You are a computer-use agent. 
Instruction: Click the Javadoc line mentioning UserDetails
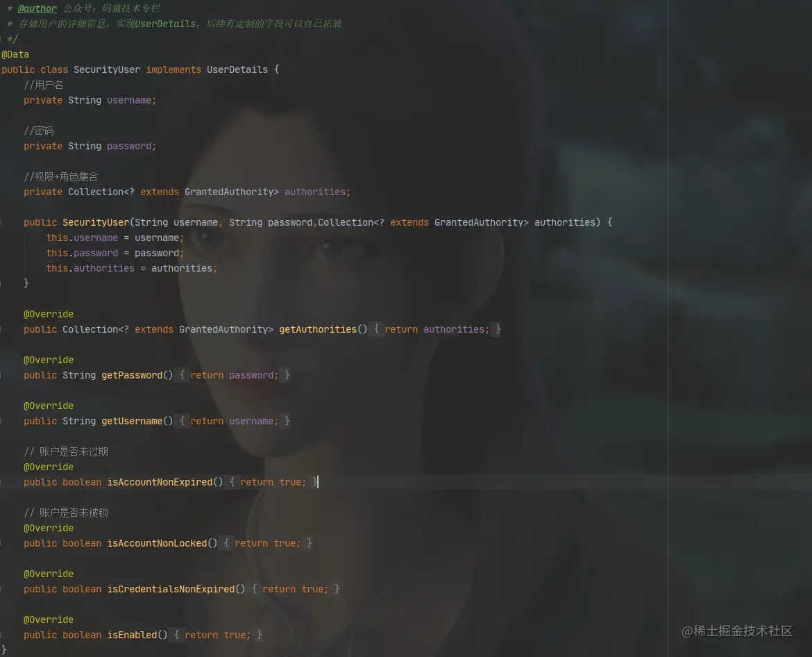coord(174,24)
